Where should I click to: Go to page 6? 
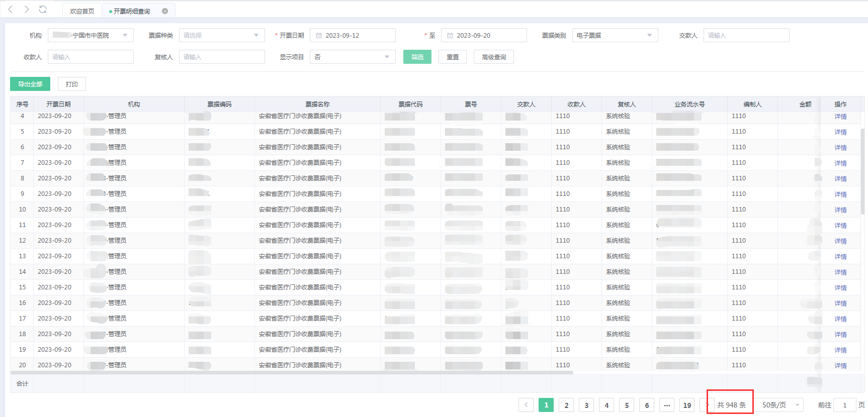[647, 405]
